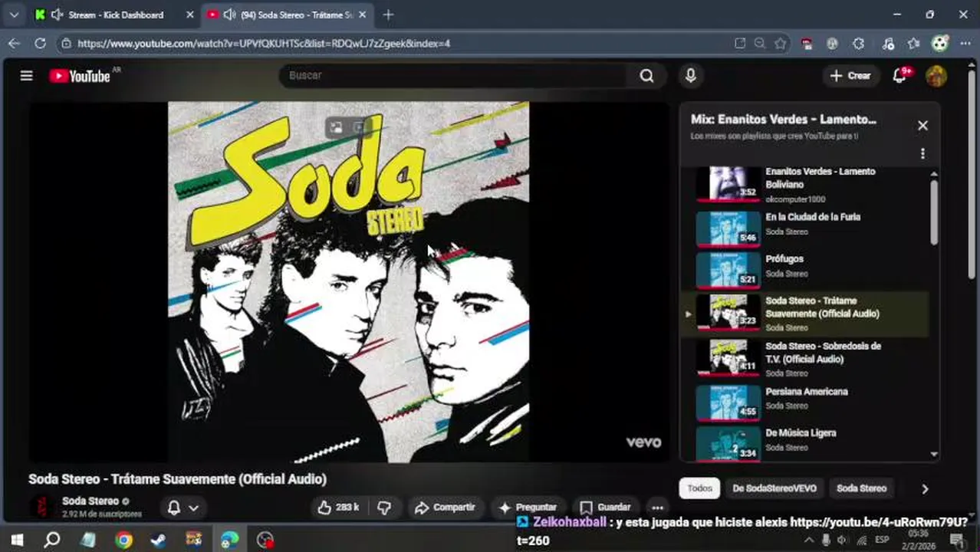
Task: Click the playlist scrollbar down arrow
Action: [933, 454]
